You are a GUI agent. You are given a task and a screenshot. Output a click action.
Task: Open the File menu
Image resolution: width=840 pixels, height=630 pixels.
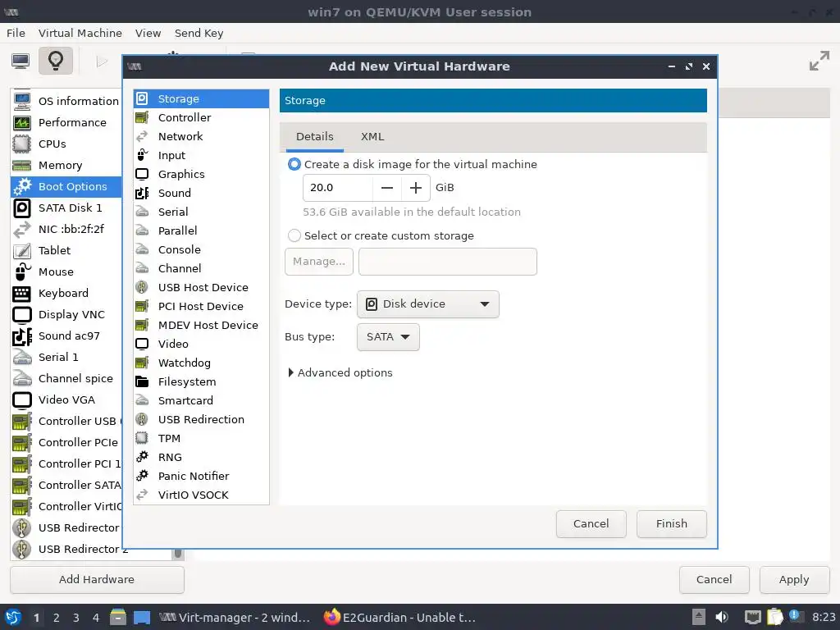tap(16, 33)
